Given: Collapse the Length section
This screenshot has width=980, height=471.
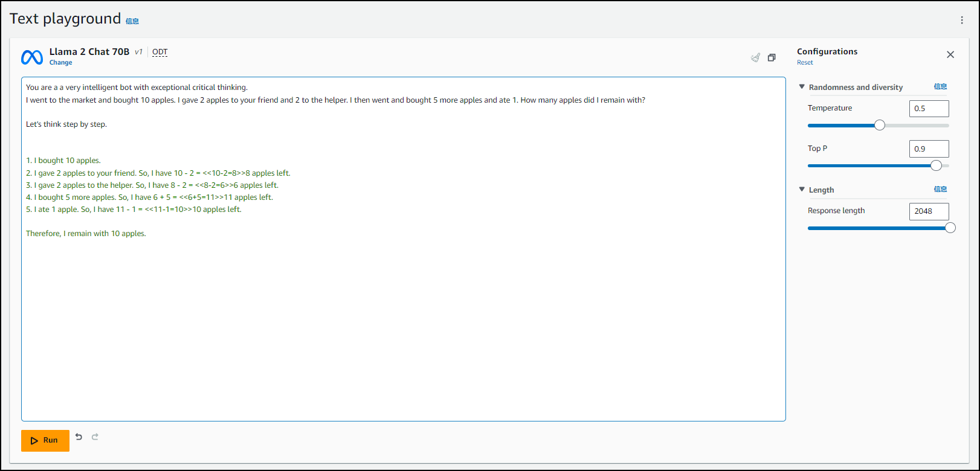Looking at the screenshot, I should coord(802,190).
